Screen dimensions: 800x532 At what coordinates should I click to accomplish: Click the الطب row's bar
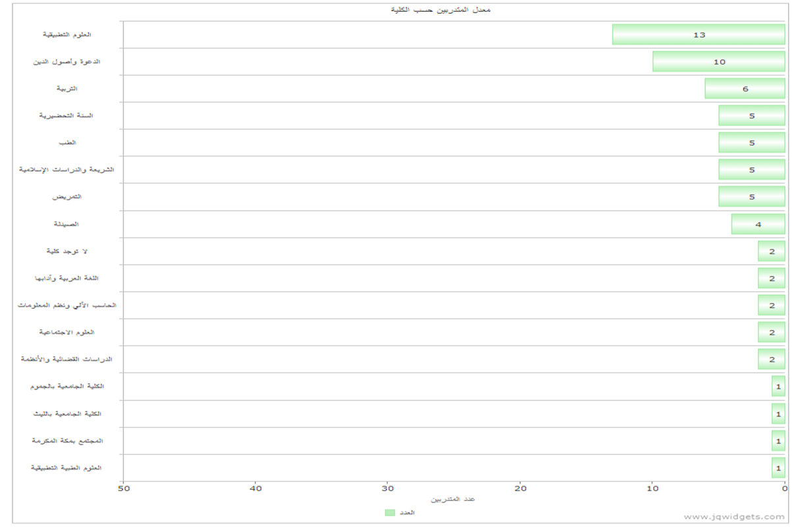click(x=752, y=142)
